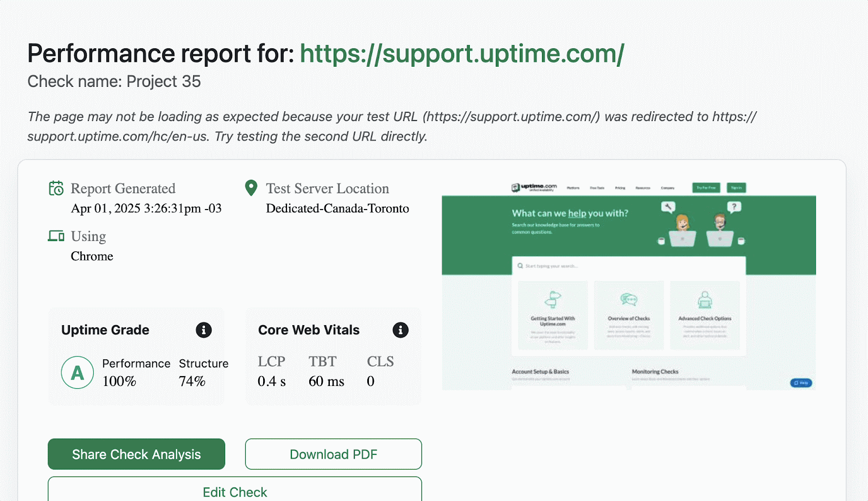The height and width of the screenshot is (501, 868).
Task: Open the page screenshot thumbnail
Action: tap(629, 285)
